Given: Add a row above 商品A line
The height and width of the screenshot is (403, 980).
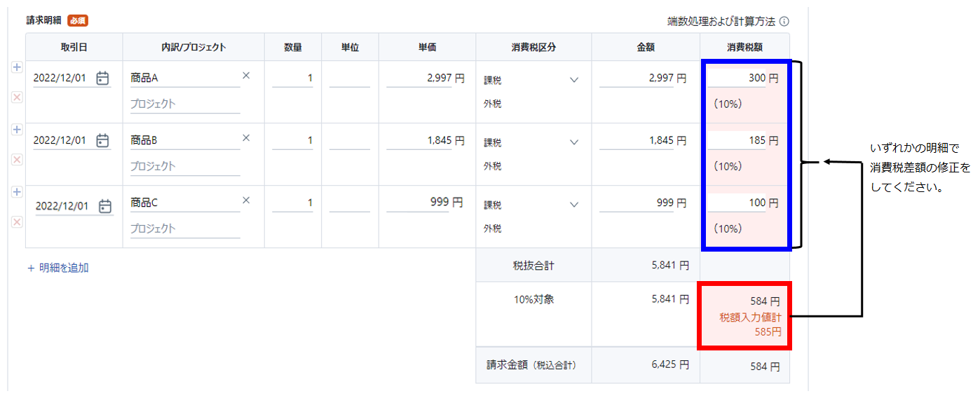Looking at the screenshot, I should coord(18,67).
